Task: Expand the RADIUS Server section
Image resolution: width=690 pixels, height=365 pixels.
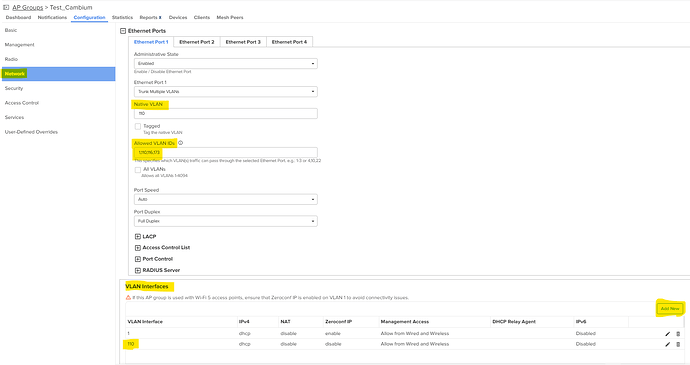Action: (138, 270)
